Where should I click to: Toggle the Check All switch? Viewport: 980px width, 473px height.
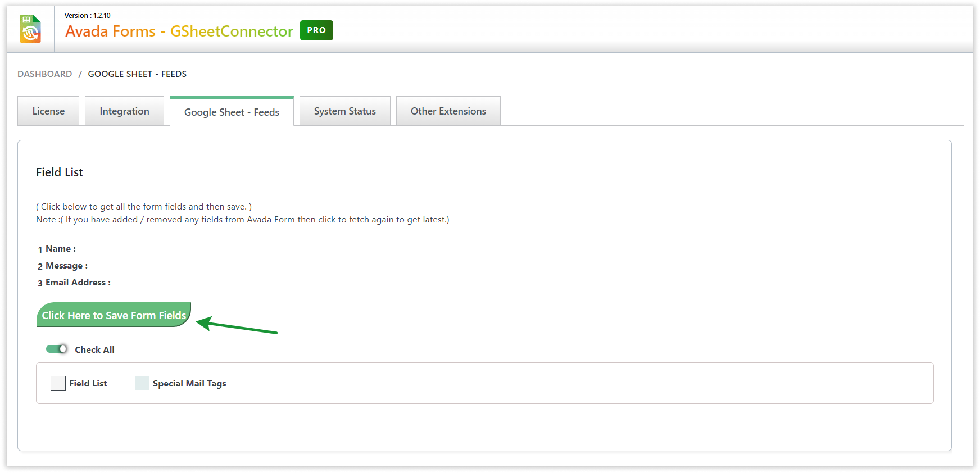(57, 349)
